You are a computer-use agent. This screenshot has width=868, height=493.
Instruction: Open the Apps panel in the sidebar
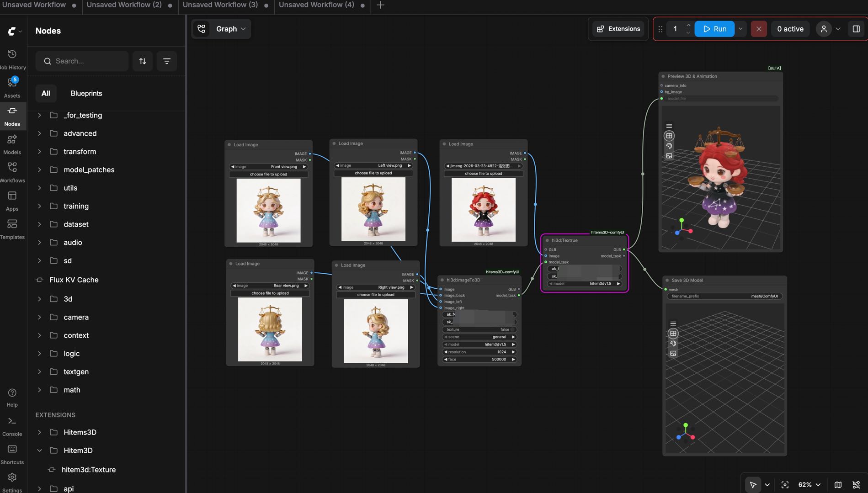coord(12,199)
